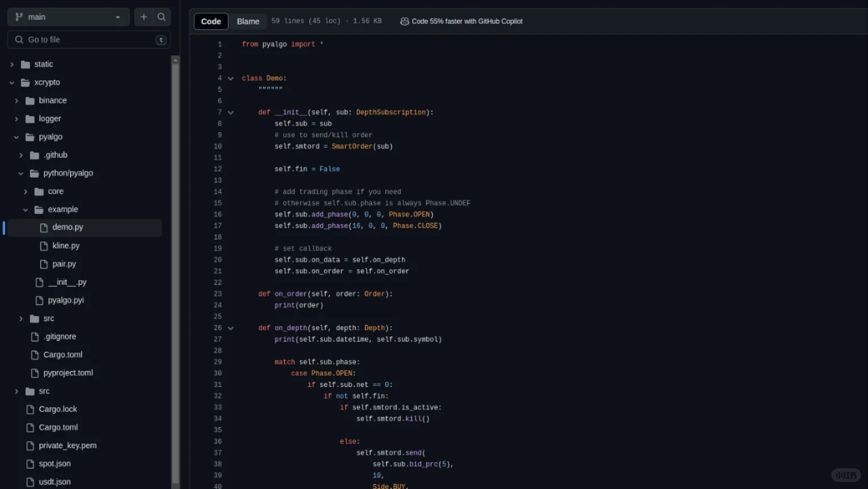Collapse the __init__ method code block

pos(231,112)
